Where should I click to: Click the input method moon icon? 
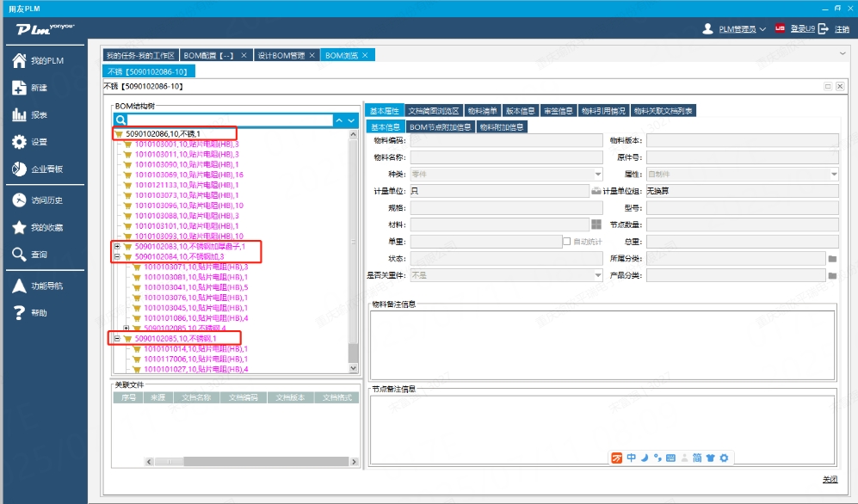coord(645,458)
